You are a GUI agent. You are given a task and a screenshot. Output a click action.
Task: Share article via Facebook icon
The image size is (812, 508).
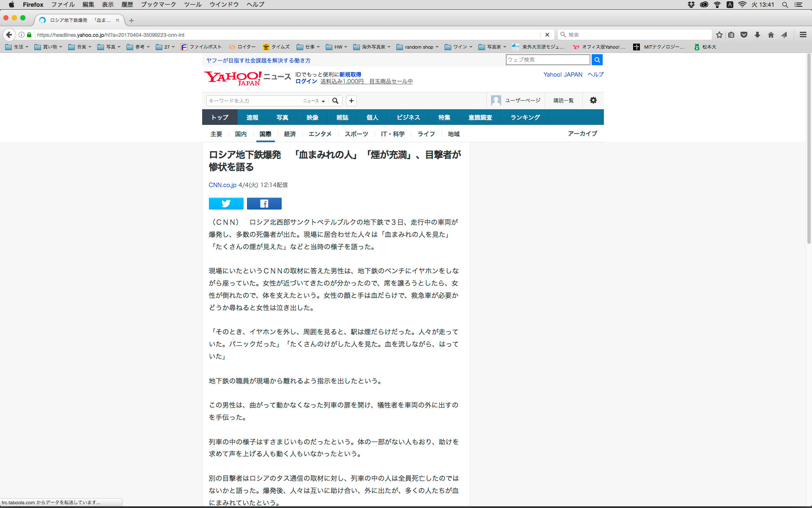pyautogui.click(x=264, y=204)
